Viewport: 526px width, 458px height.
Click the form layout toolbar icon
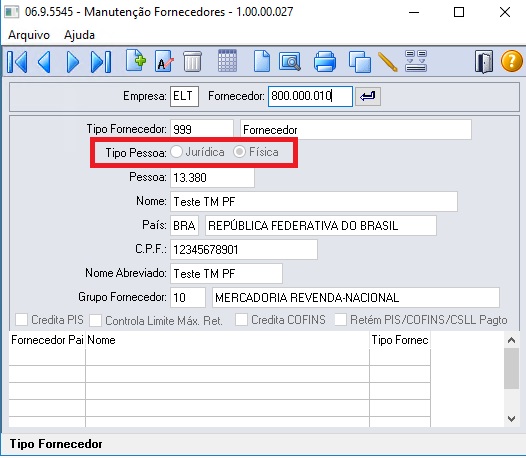[416, 61]
